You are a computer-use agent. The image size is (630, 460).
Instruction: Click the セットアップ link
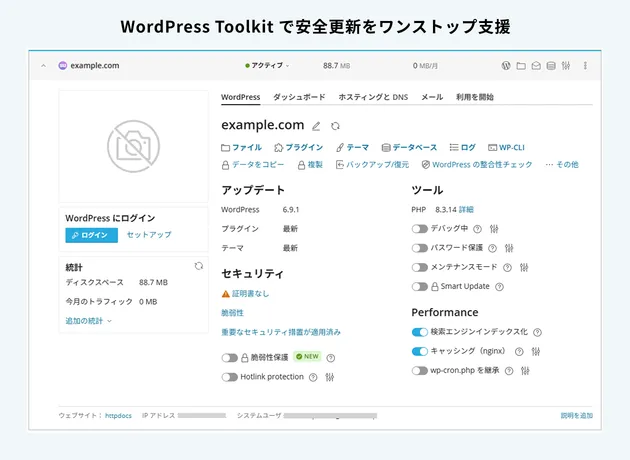tap(149, 235)
